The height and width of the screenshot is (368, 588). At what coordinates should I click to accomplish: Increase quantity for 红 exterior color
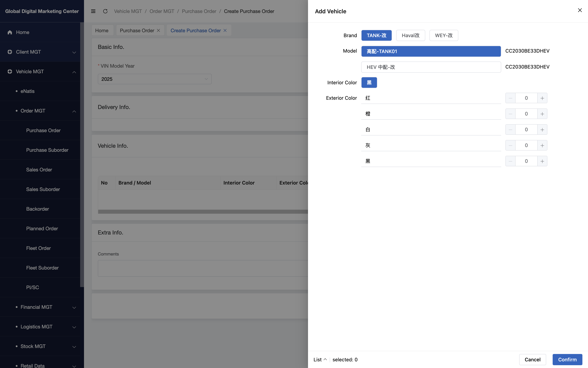click(542, 98)
